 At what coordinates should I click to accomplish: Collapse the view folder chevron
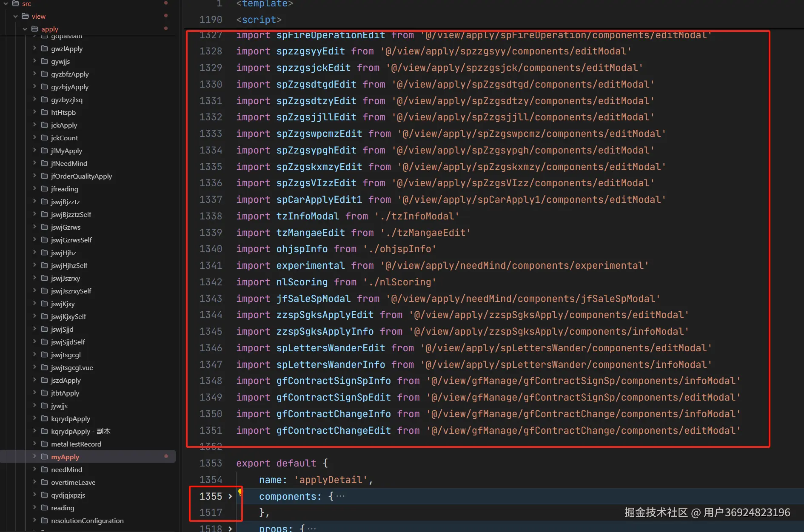click(x=15, y=16)
